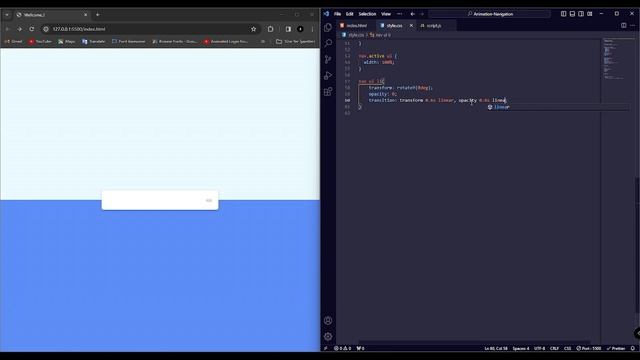Select the CSS language mode

click(x=567, y=348)
